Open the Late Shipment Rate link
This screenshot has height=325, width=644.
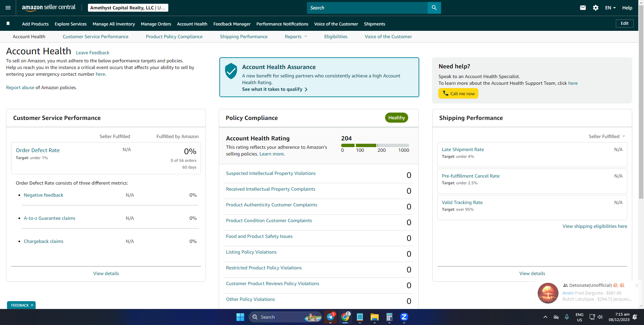pos(463,149)
